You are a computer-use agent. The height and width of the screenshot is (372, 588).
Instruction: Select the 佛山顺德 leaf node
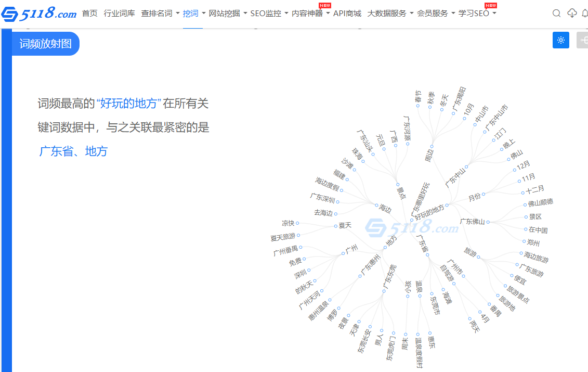(540, 203)
